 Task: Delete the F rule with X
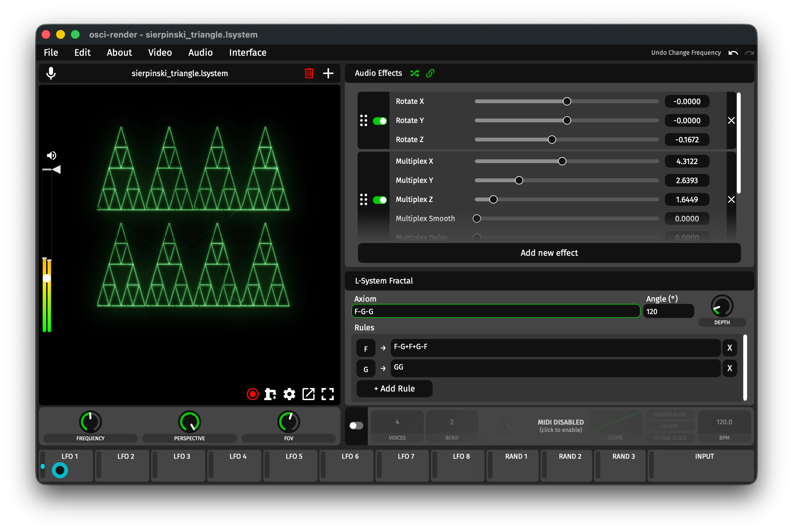pos(730,348)
